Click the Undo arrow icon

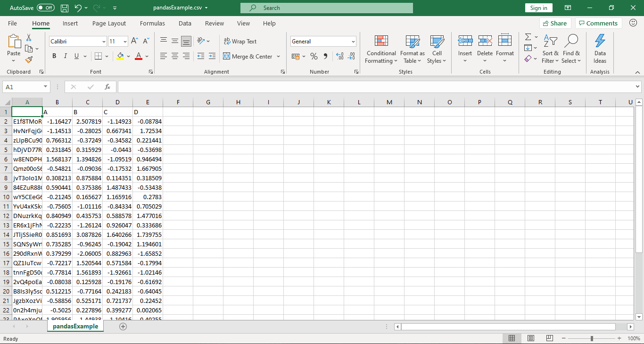coord(78,8)
